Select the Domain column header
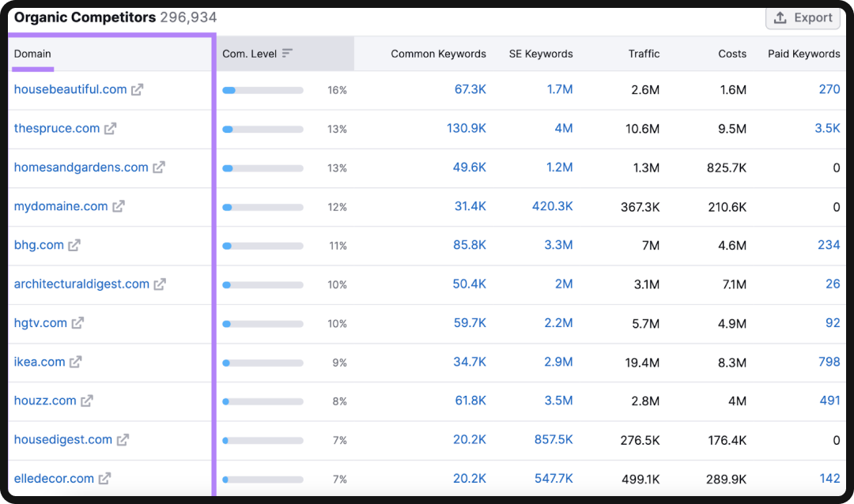The image size is (854, 504). coord(32,54)
